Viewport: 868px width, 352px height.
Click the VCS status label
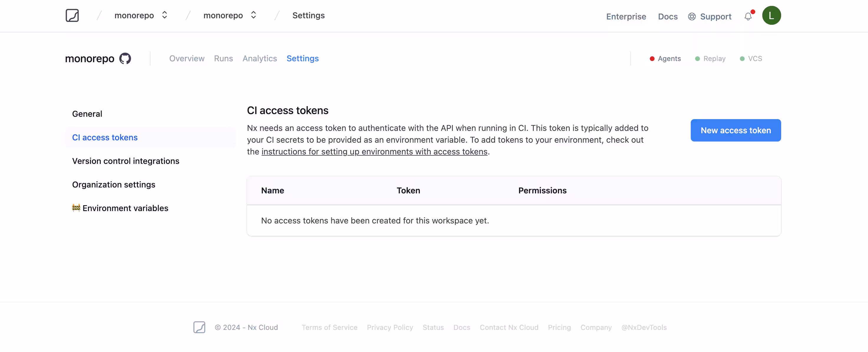click(755, 58)
